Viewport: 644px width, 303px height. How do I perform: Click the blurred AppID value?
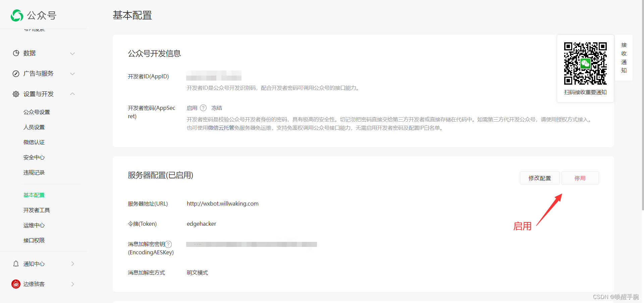tap(214, 76)
